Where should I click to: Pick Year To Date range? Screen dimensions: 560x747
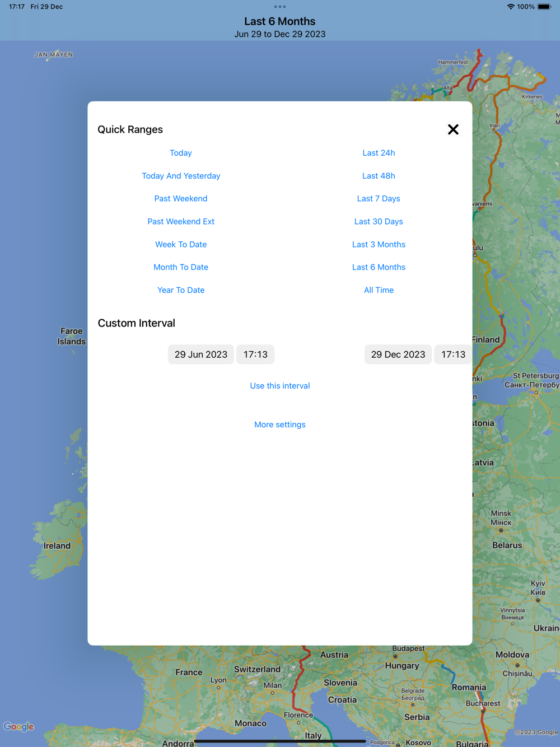[x=181, y=290]
